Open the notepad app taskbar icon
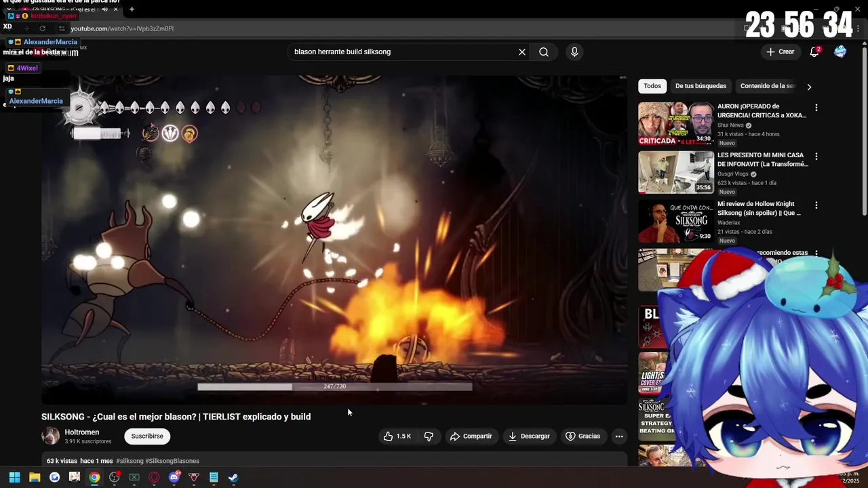 coord(214,477)
